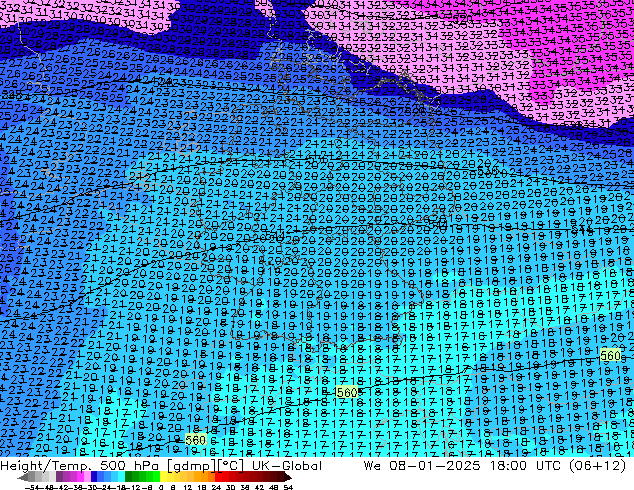Click the bright green legend color swatch
Screen dimensions: 634x490
156,477
